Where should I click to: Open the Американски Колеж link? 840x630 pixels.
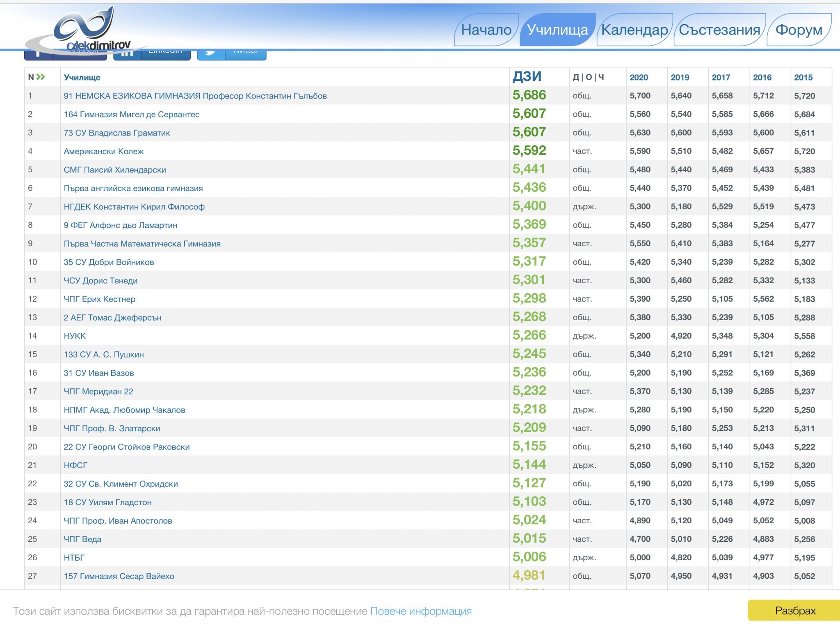coord(104,151)
